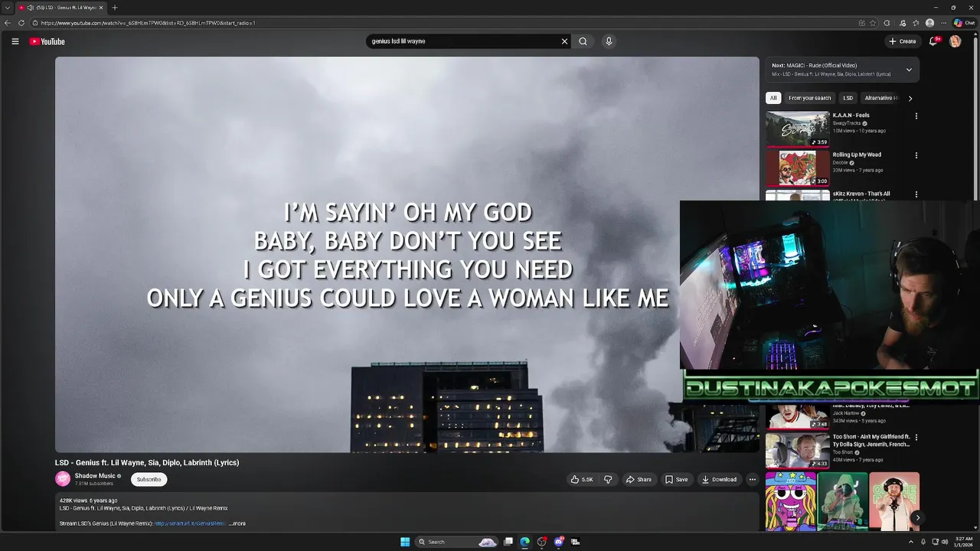Viewport: 980px width, 551px height.
Task: Select the All filter chip
Action: pos(773,98)
